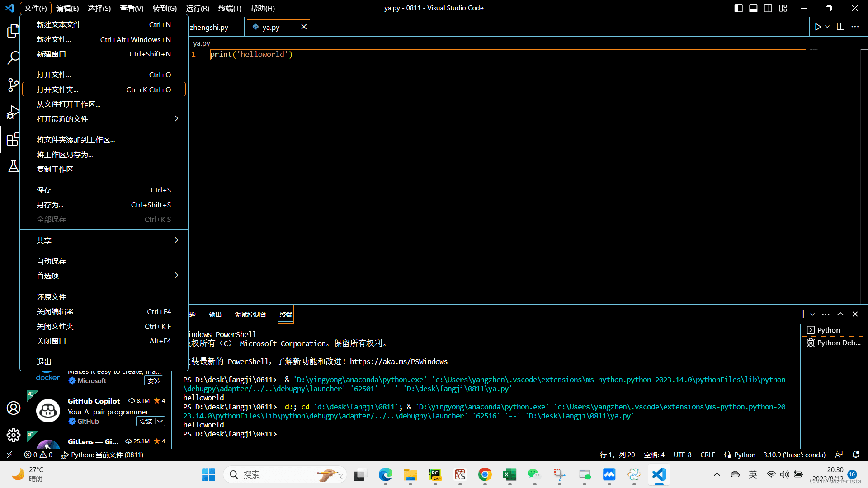Image resolution: width=868 pixels, height=488 pixels.
Task: Choose Save As menu entry
Action: pyautogui.click(x=104, y=205)
